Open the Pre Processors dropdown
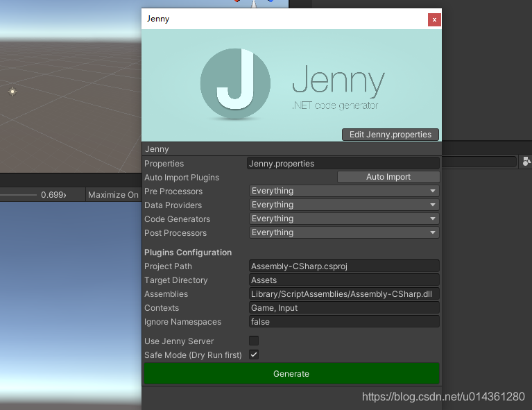 click(x=344, y=191)
